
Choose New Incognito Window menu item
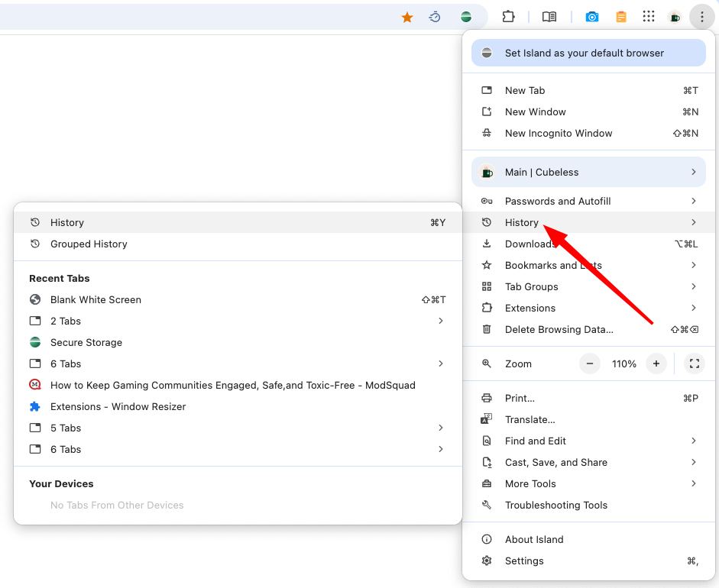pos(588,134)
